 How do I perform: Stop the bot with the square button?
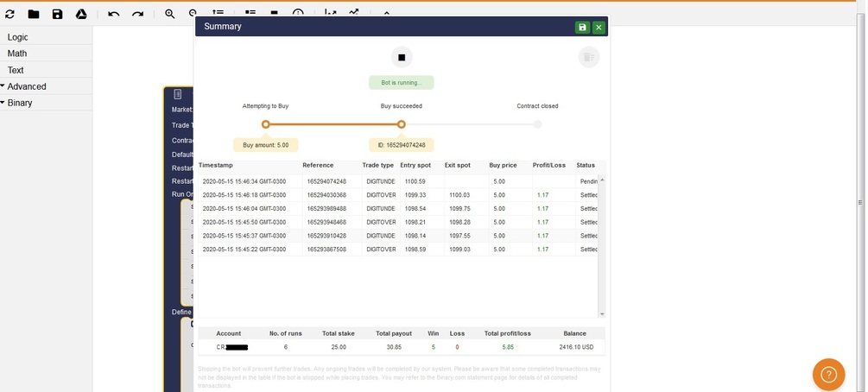tap(402, 57)
